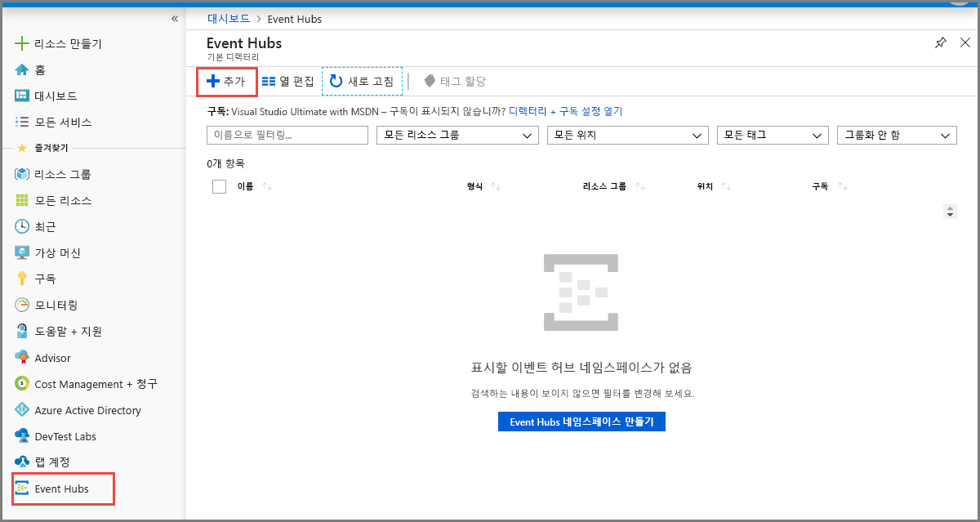Screen dimensions: 980x522
Task: Click the 0개 항목 count text
Action: coord(226,163)
